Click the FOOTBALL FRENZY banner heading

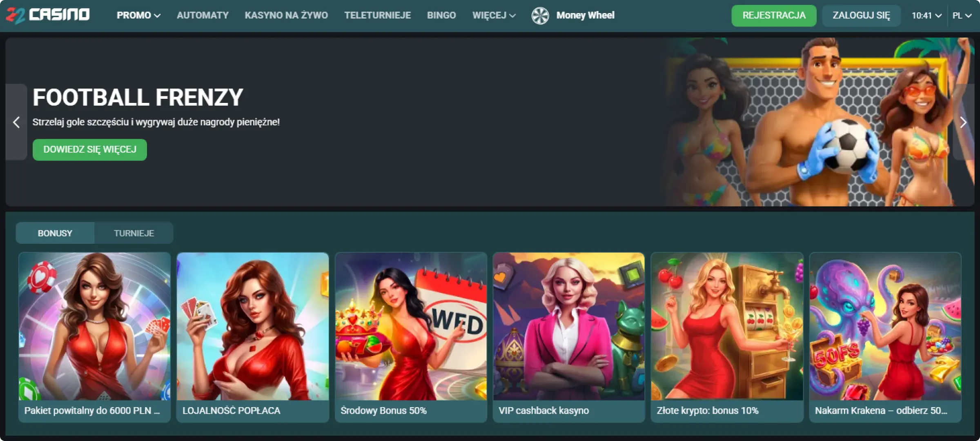pos(138,97)
